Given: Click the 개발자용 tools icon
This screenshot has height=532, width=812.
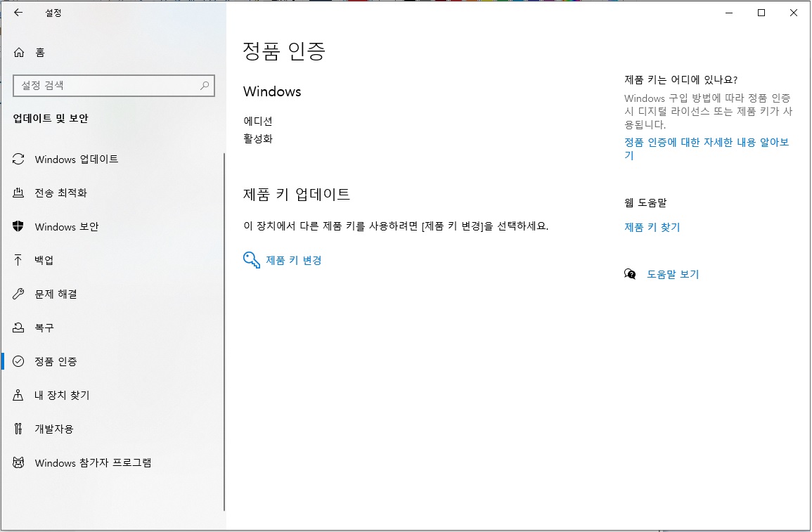Looking at the screenshot, I should 18,429.
